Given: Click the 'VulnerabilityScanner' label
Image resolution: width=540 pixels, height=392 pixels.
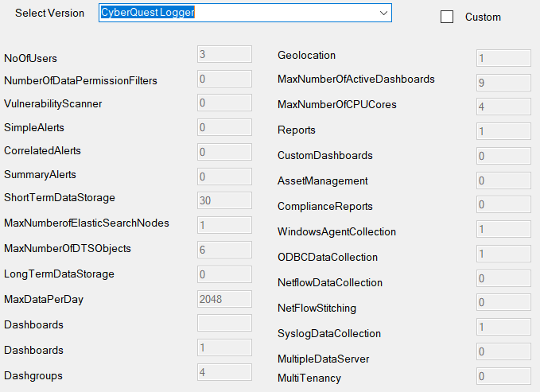Looking at the screenshot, I should tap(53, 103).
